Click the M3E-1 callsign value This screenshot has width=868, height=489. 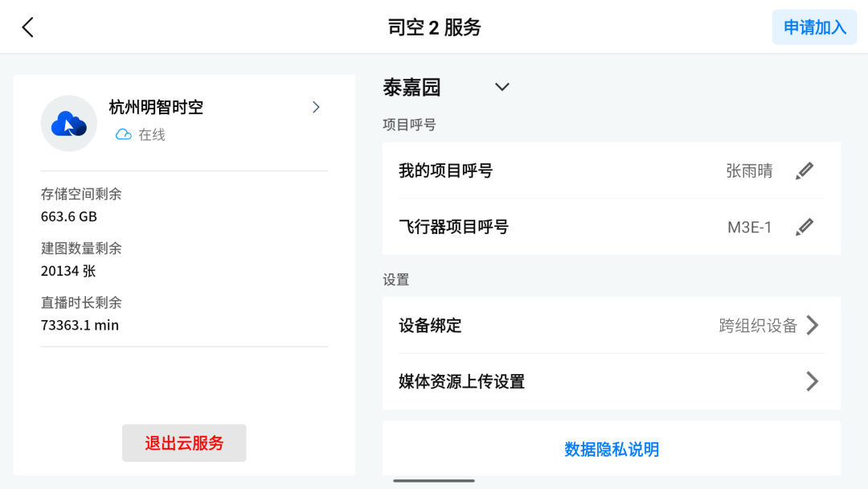750,227
